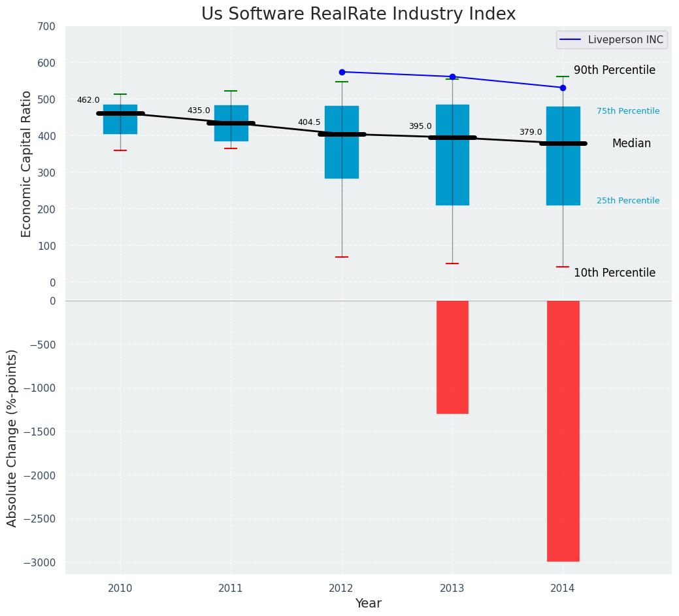Click the −500 y-axis tick label
This screenshot has height=616, width=679.
[x=43, y=345]
